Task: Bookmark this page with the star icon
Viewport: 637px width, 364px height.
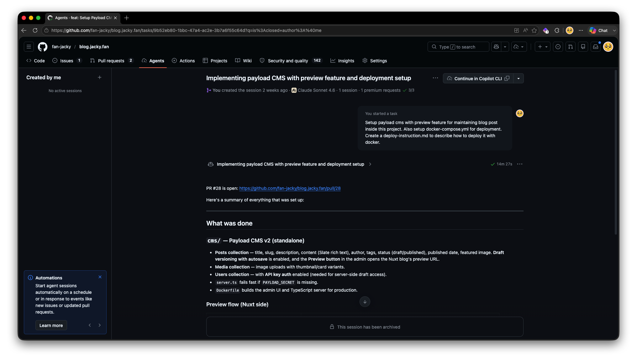Action: [x=534, y=30]
